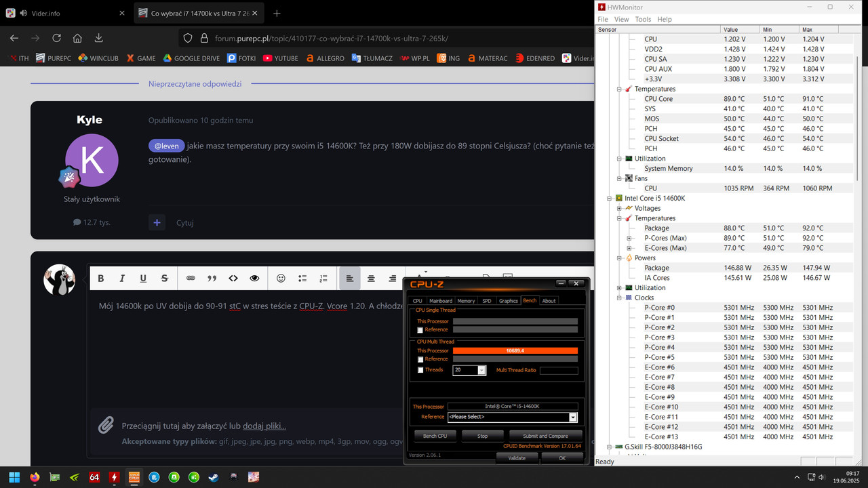This screenshot has width=868, height=488.
Task: Collapse the Powers node in HWMonitor
Action: (x=619, y=258)
